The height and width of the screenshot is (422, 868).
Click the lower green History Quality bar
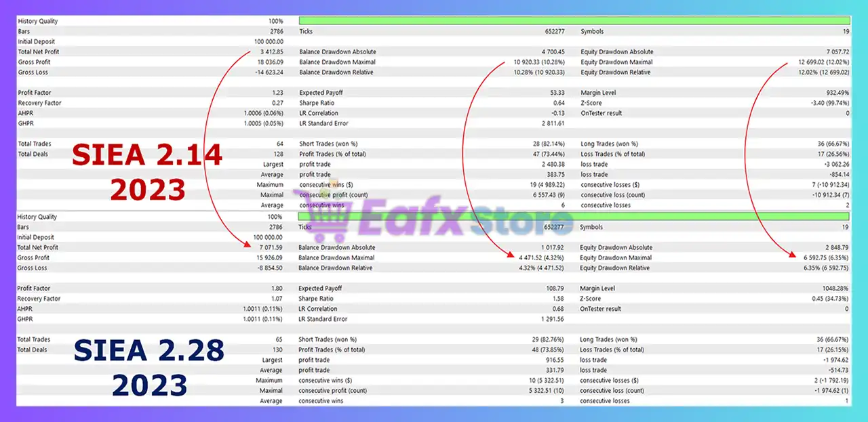click(x=574, y=217)
